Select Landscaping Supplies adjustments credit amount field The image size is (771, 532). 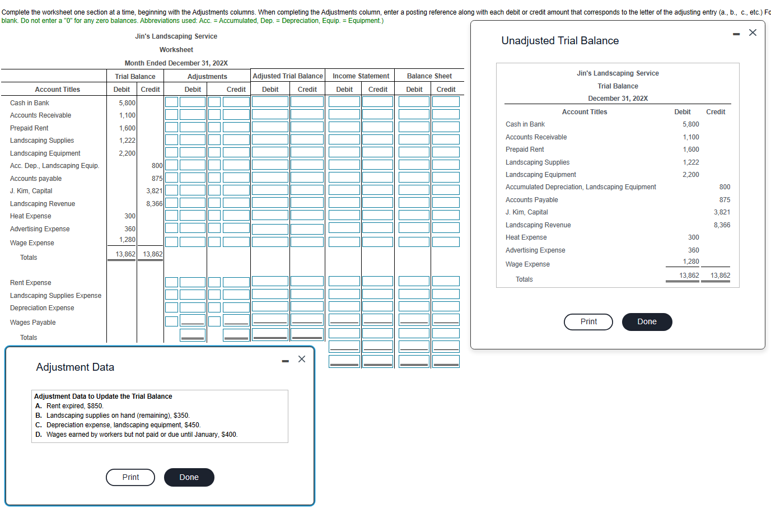click(236, 139)
